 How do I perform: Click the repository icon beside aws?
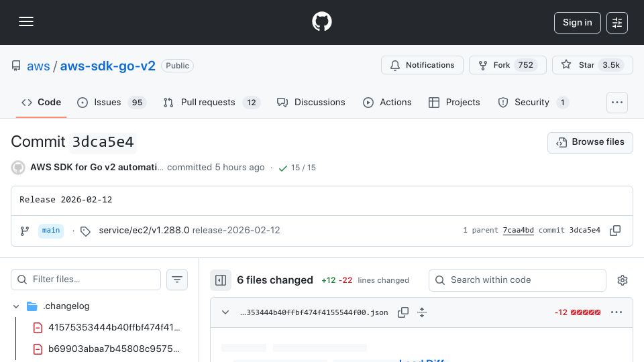click(x=16, y=66)
